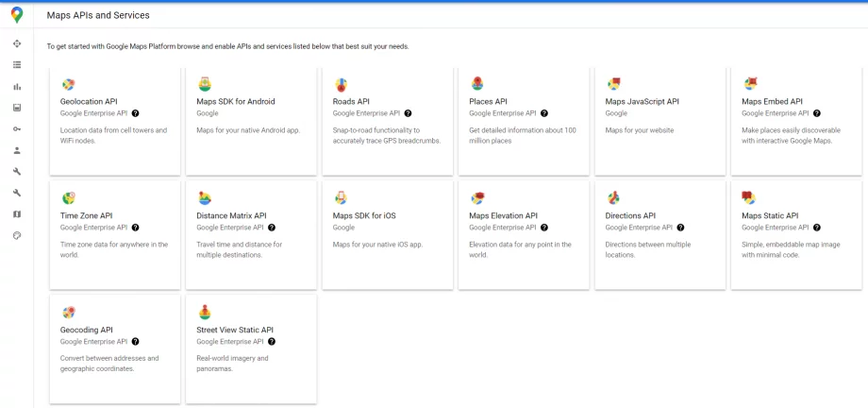
Task: Open the Maps Embed API title
Action: tap(772, 101)
